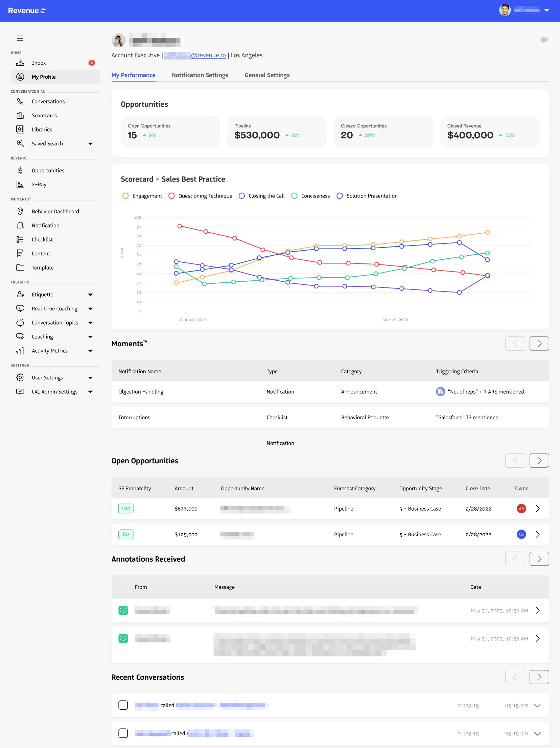Expand the Saved Search dropdown arrow

pyautogui.click(x=90, y=144)
